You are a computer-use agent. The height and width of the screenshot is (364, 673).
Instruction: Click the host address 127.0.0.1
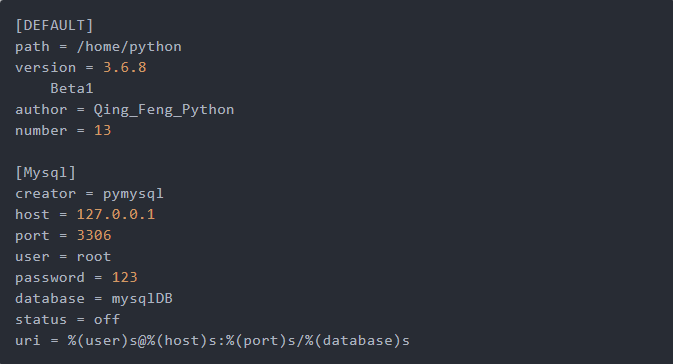click(115, 215)
